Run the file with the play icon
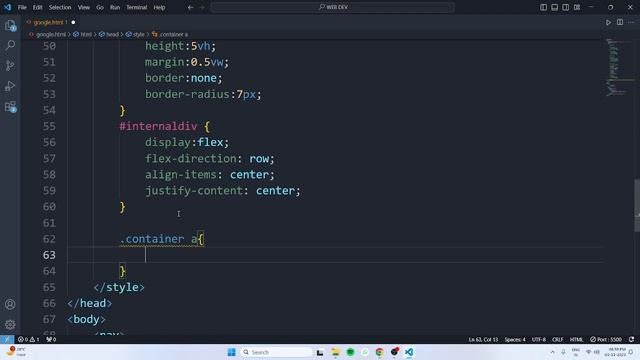The height and width of the screenshot is (360, 640). [x=608, y=22]
